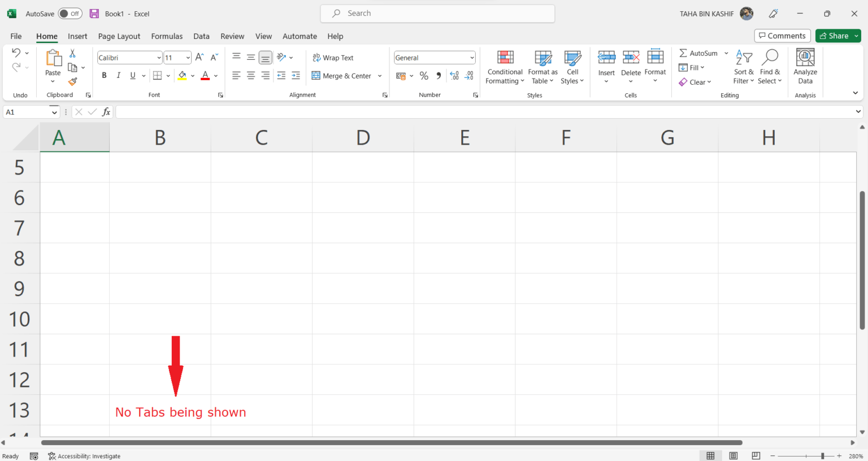Switch to Page Layout view in status bar
This screenshot has height=461, width=868.
coord(733,455)
